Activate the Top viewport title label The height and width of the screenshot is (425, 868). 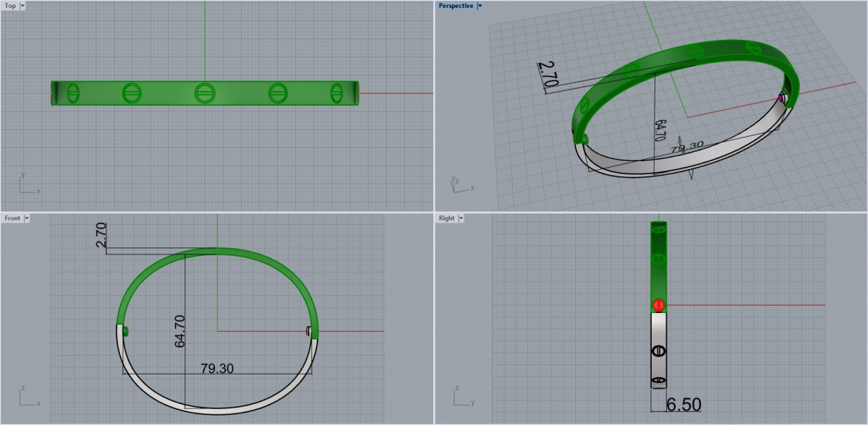click(x=10, y=6)
